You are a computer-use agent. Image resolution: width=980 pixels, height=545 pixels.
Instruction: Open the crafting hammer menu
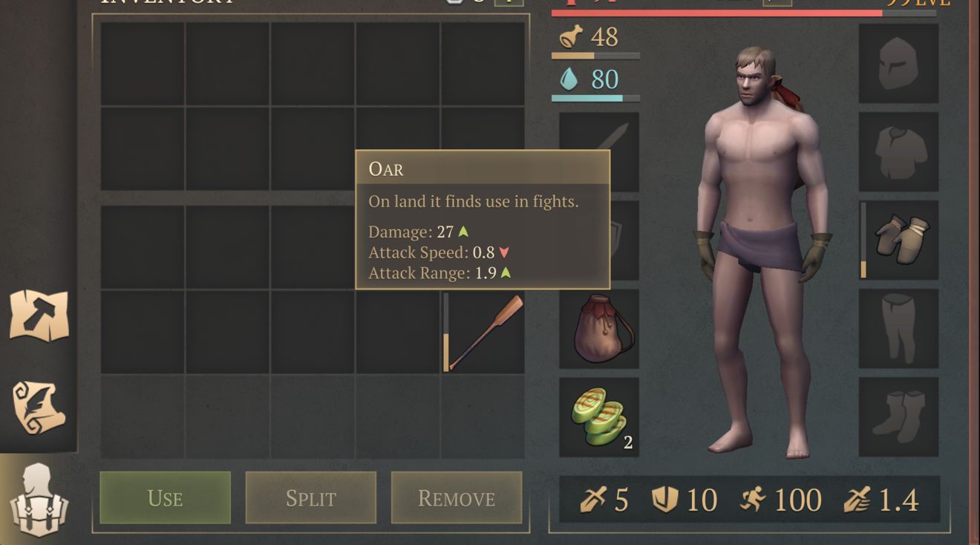coord(39,316)
